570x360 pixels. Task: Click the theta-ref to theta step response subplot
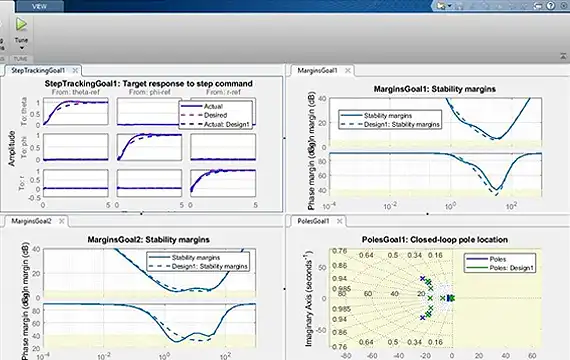[x=76, y=111]
